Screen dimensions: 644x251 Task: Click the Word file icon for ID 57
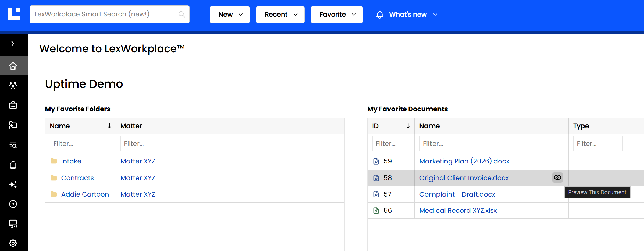coord(376,194)
